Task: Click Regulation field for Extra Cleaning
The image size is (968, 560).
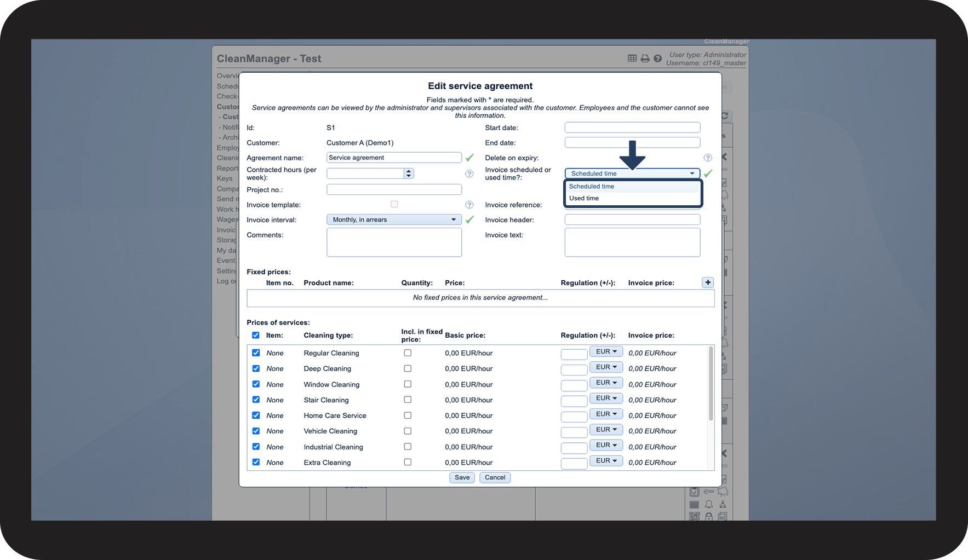Action: pos(574,464)
